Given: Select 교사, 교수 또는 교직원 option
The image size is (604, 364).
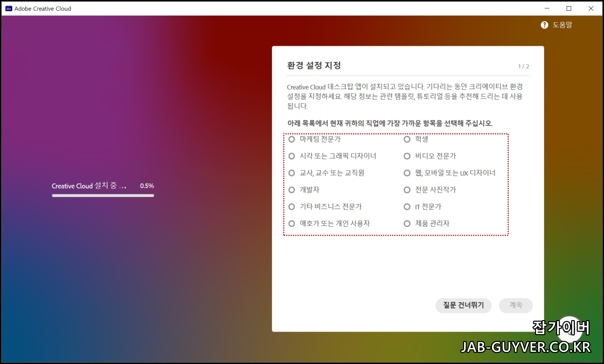Looking at the screenshot, I should (x=292, y=173).
